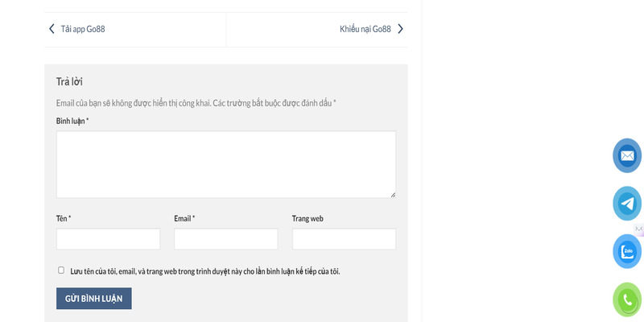
Task: Tick the save name and email checkbox
Action: (x=61, y=270)
